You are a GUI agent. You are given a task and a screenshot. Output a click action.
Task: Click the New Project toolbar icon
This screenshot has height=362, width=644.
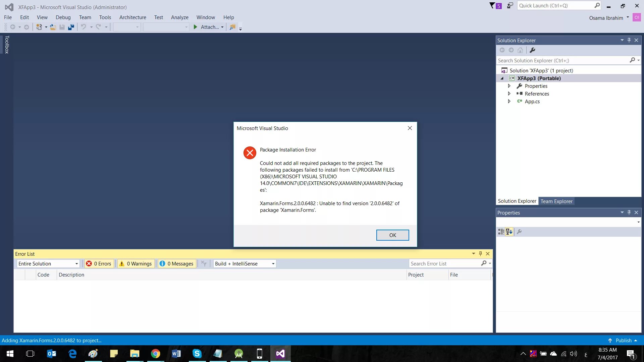[39, 27]
